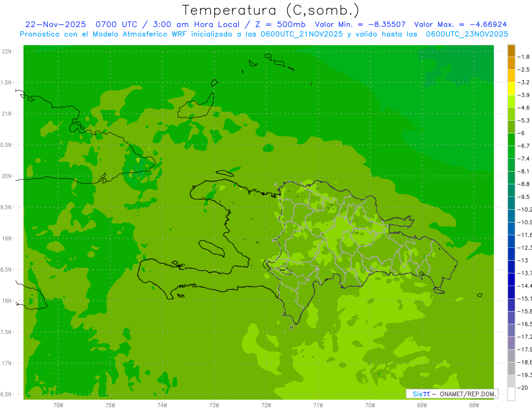The image size is (532, 411).
Task: Click the '71W' longitude label
Action: coord(318,405)
